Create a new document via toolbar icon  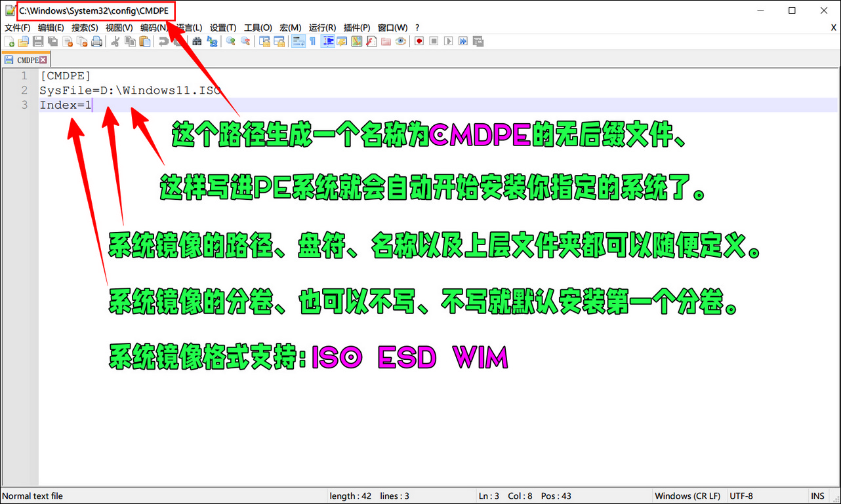coord(9,41)
